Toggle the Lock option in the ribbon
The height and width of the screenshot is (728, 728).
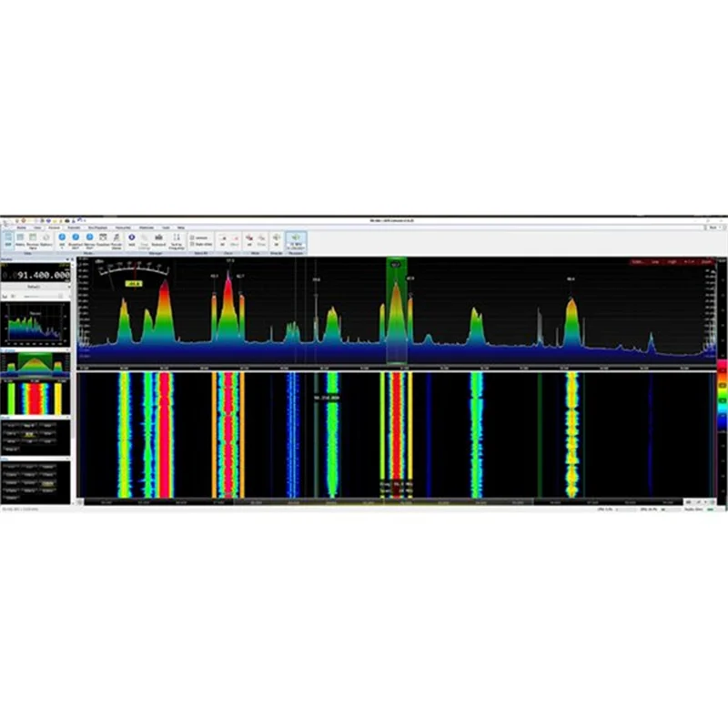(192, 238)
